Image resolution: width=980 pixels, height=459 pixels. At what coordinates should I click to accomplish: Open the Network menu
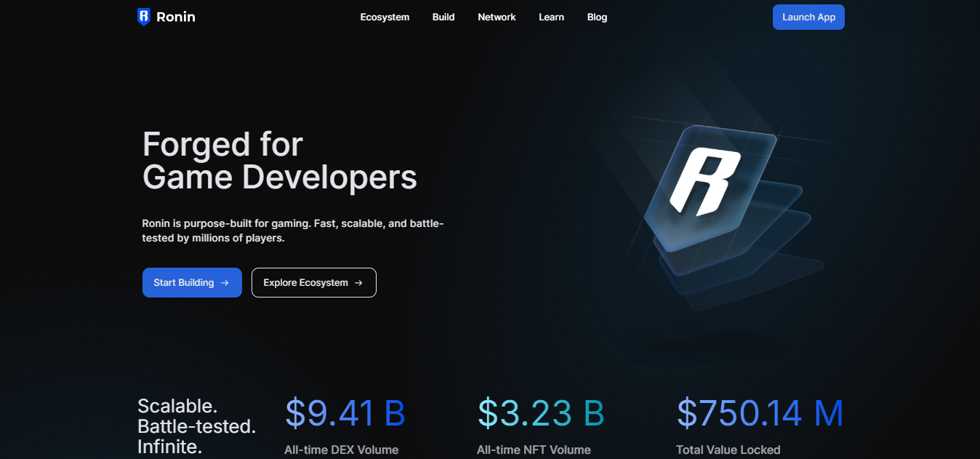point(497,17)
